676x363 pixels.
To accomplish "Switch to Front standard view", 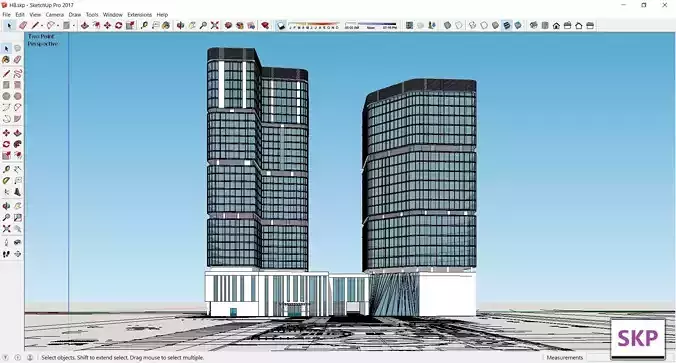I will click(556, 25).
